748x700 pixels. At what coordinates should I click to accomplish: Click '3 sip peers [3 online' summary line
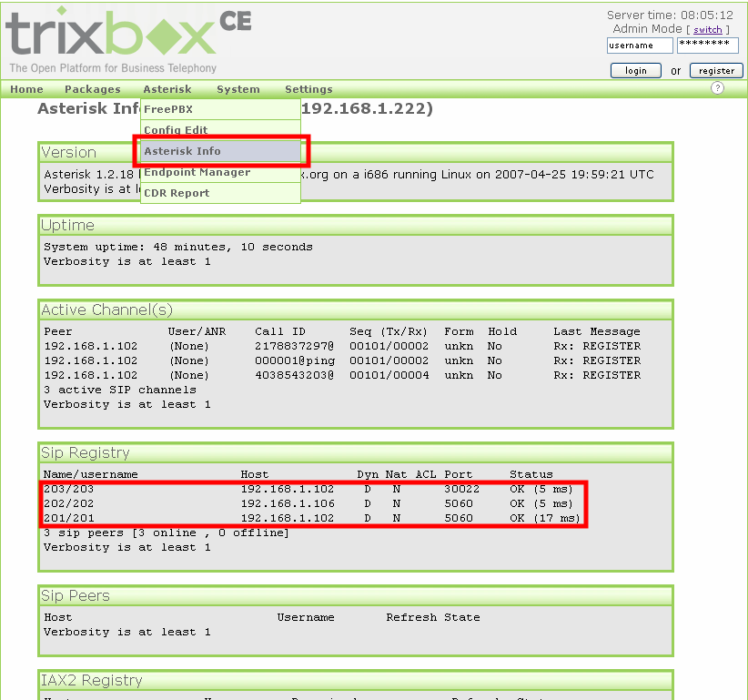(x=167, y=533)
